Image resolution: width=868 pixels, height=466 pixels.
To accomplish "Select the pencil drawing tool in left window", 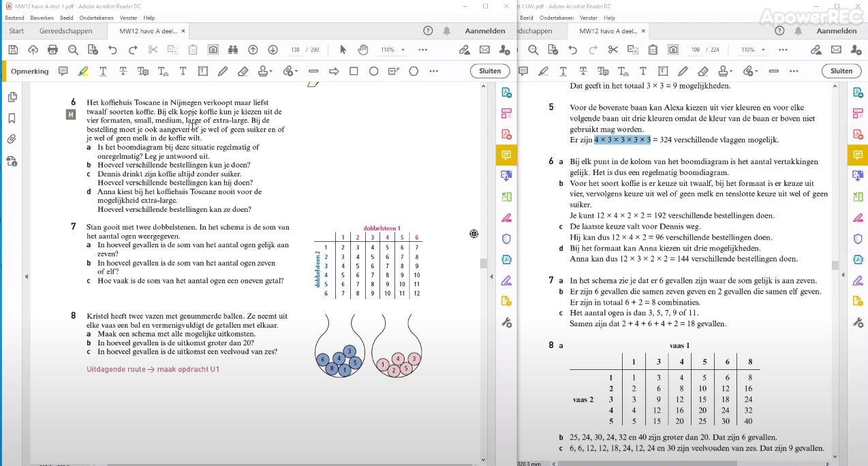I will pyautogui.click(x=223, y=71).
